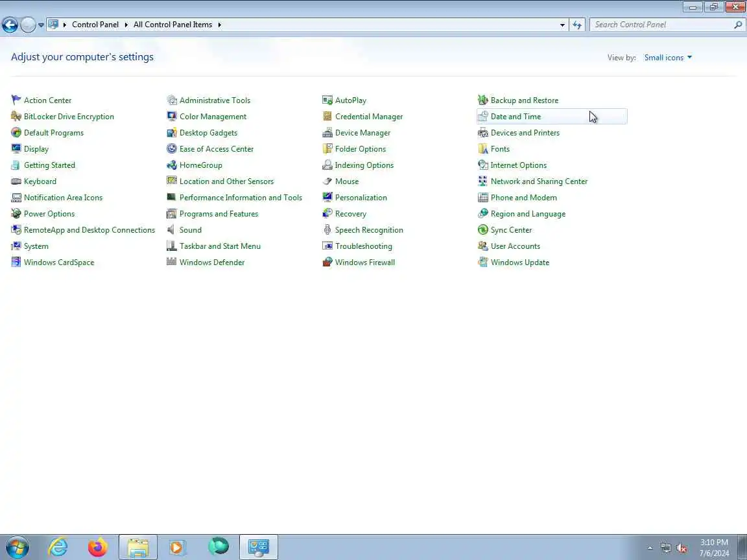Open Desktop Gadgets

pos(208,132)
